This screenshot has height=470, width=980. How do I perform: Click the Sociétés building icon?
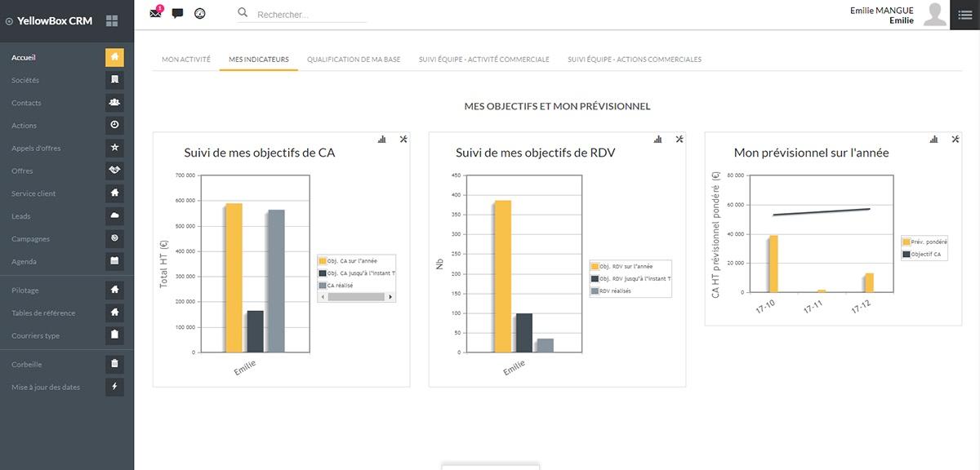[x=115, y=80]
